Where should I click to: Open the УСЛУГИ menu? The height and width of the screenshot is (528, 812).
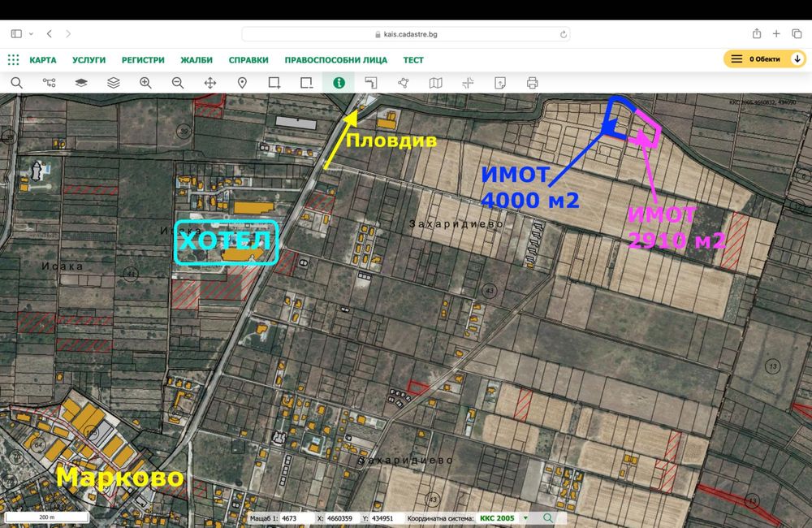89,60
